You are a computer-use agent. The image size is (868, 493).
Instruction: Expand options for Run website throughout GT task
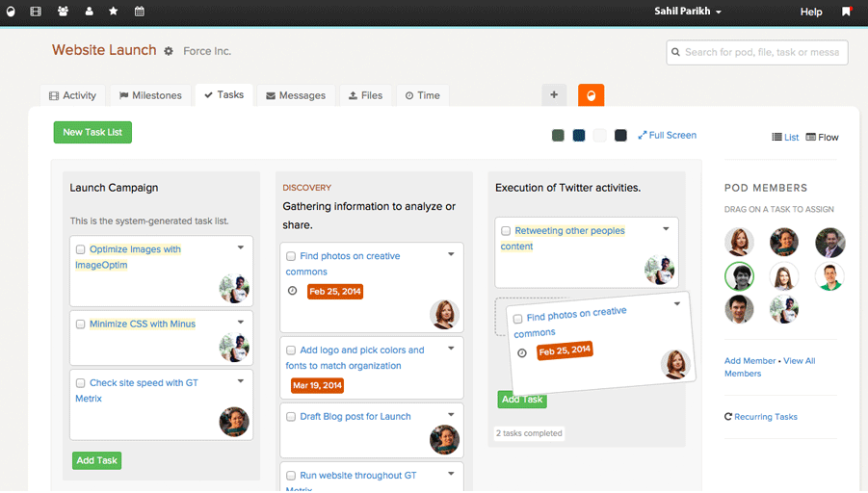pyautogui.click(x=451, y=473)
